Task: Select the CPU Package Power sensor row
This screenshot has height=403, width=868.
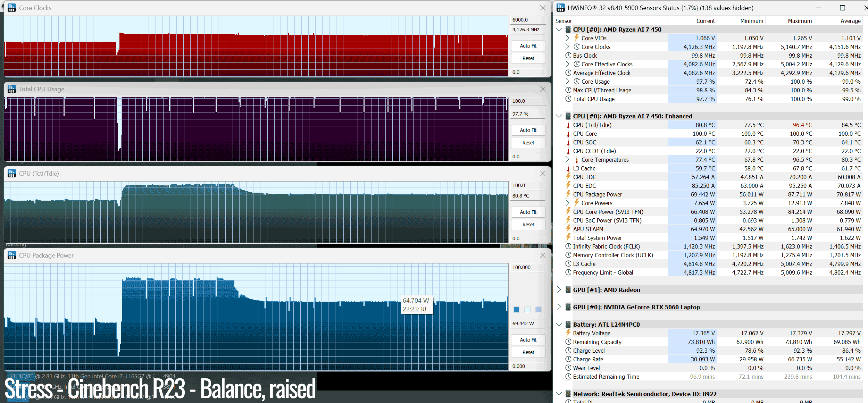Action: (708, 194)
